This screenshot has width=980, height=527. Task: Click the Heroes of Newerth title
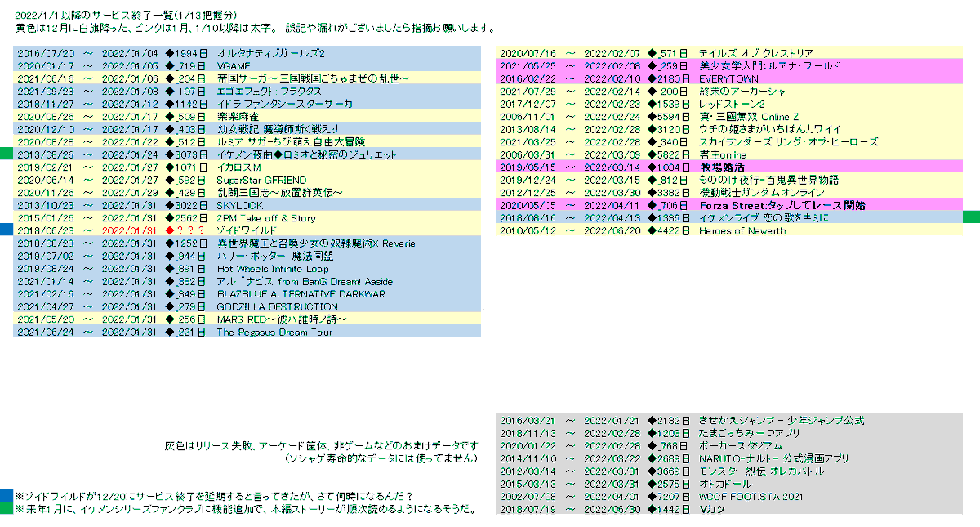[742, 230]
